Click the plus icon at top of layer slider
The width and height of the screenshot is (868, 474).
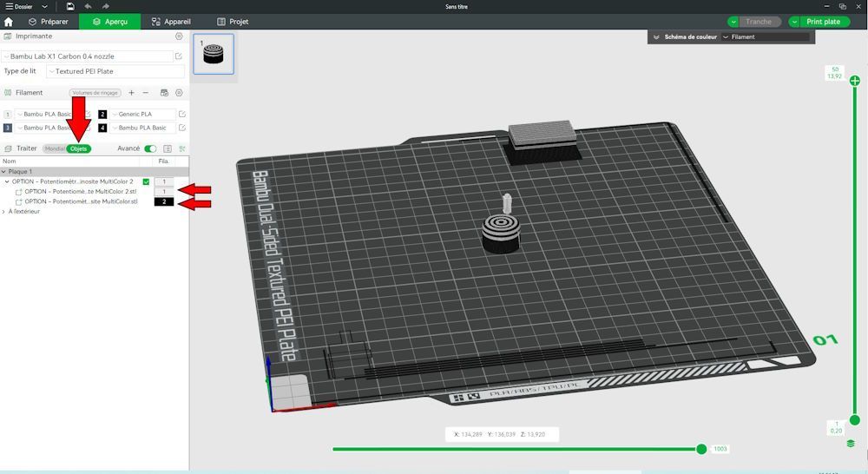tap(855, 81)
